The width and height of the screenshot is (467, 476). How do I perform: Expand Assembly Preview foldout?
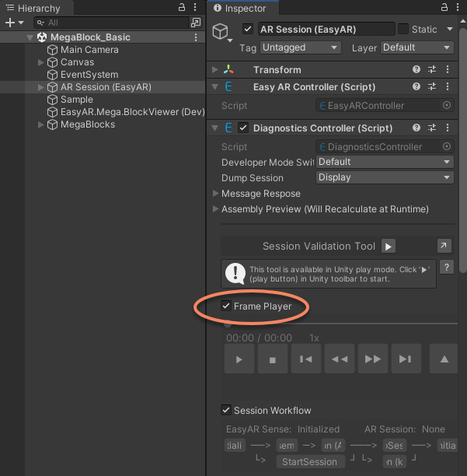pyautogui.click(x=215, y=209)
